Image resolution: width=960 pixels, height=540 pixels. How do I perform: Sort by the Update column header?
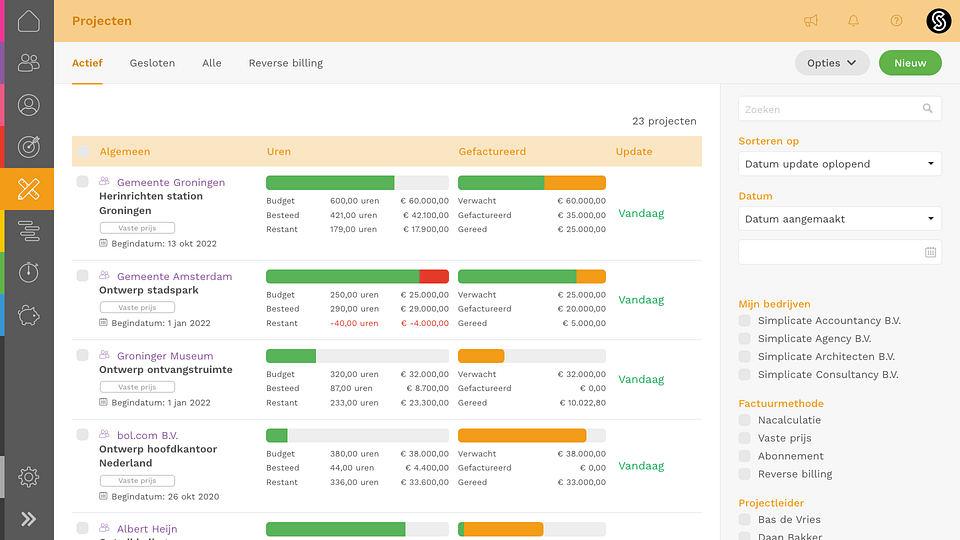pyautogui.click(x=634, y=151)
